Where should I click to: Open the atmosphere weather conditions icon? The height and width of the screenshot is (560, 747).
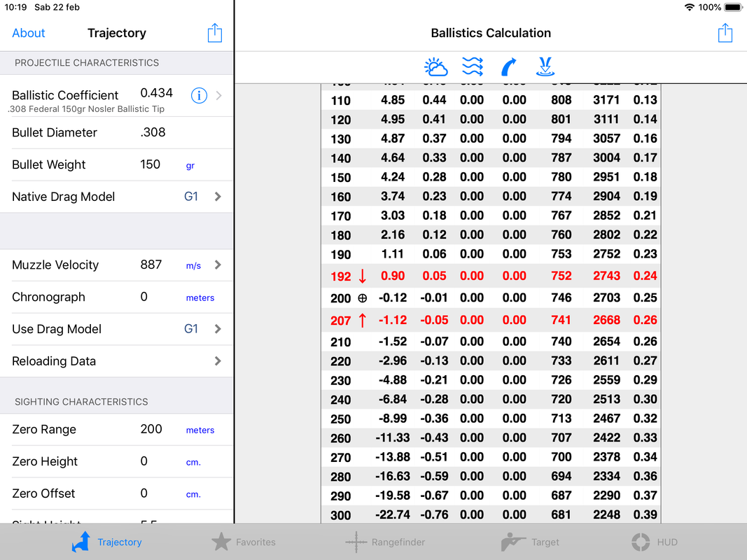[435, 66]
